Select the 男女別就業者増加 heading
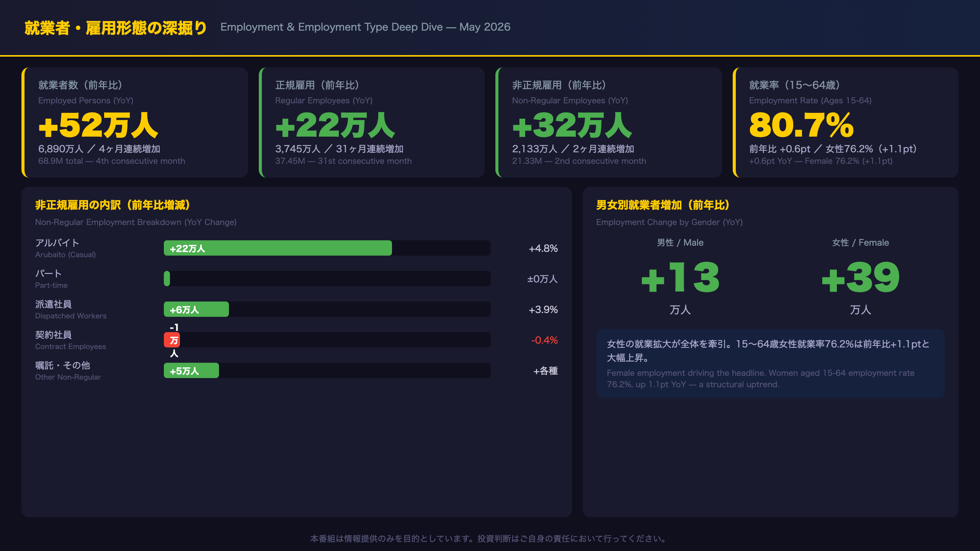 (x=663, y=205)
